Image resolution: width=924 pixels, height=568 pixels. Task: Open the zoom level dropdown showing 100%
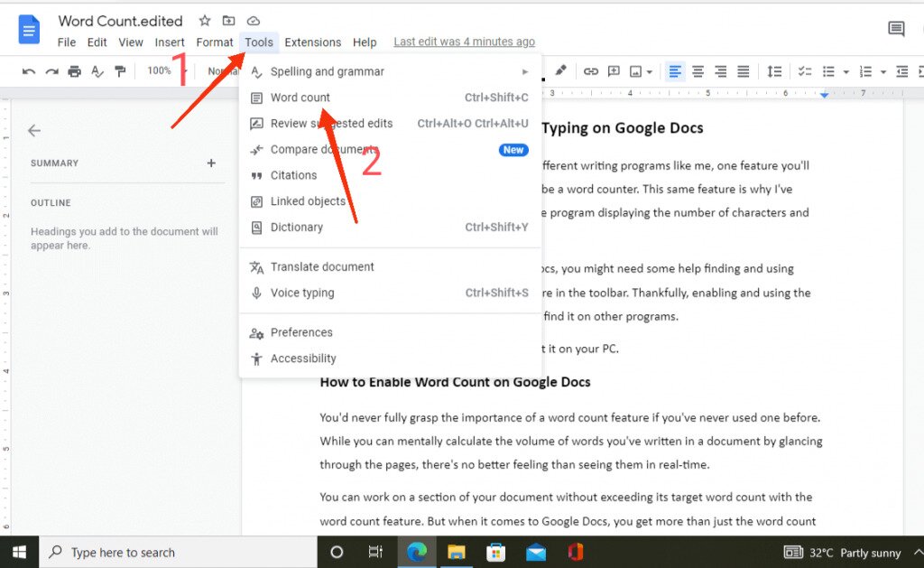[159, 70]
